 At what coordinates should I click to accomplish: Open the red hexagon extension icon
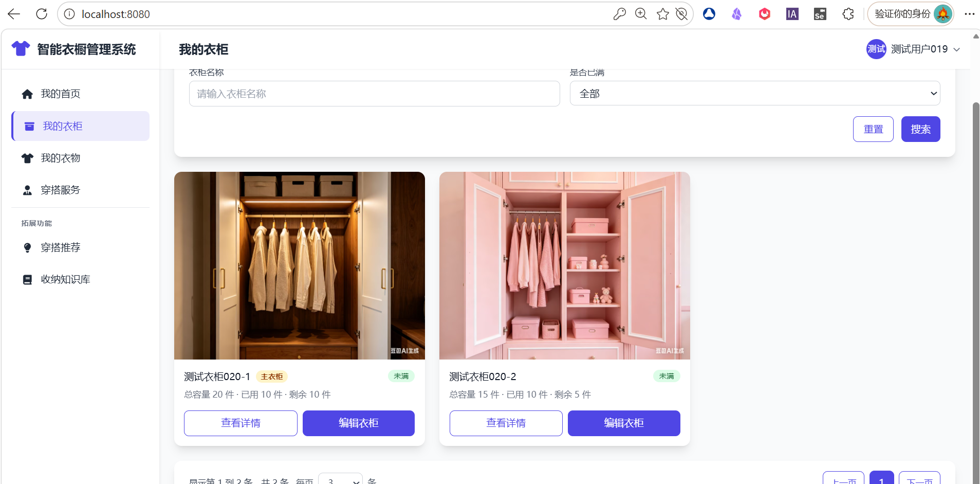click(x=765, y=14)
